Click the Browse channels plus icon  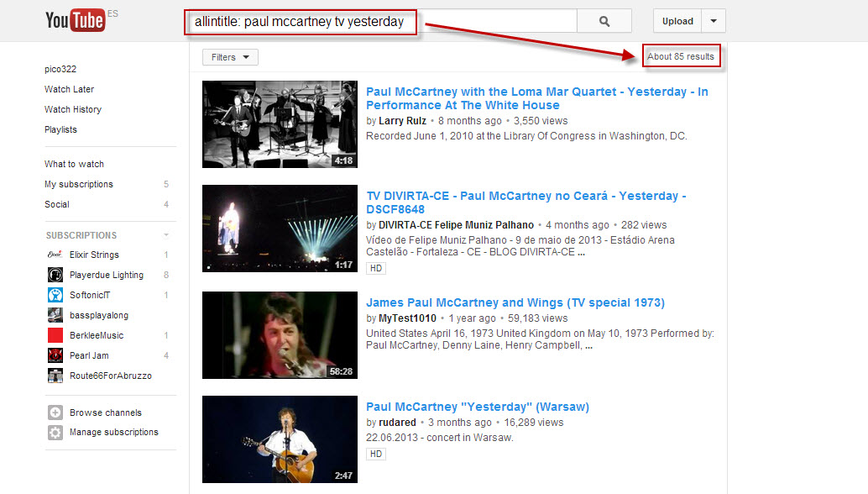point(55,413)
